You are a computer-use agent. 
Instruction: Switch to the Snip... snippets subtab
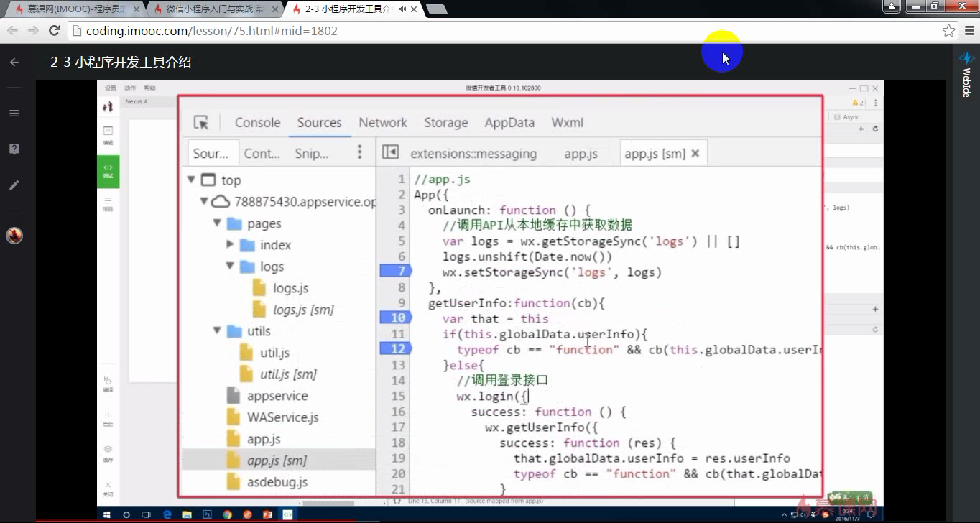(x=312, y=153)
